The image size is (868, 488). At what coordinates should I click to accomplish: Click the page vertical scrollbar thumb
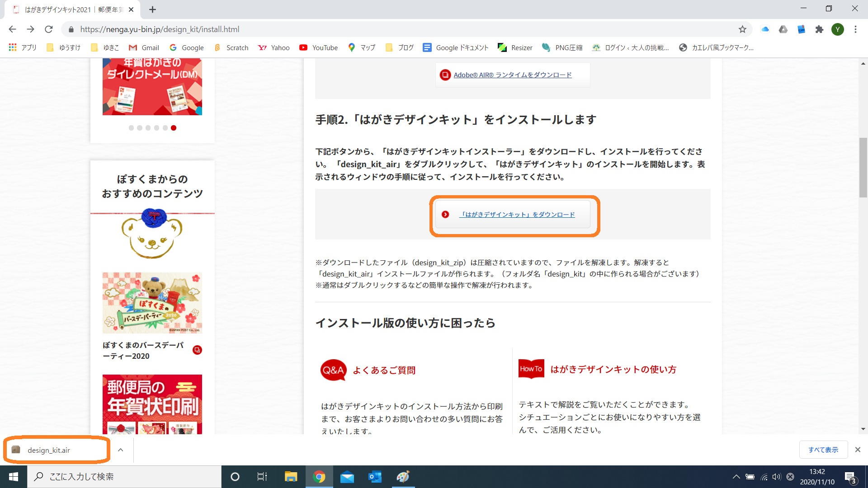[x=863, y=168]
